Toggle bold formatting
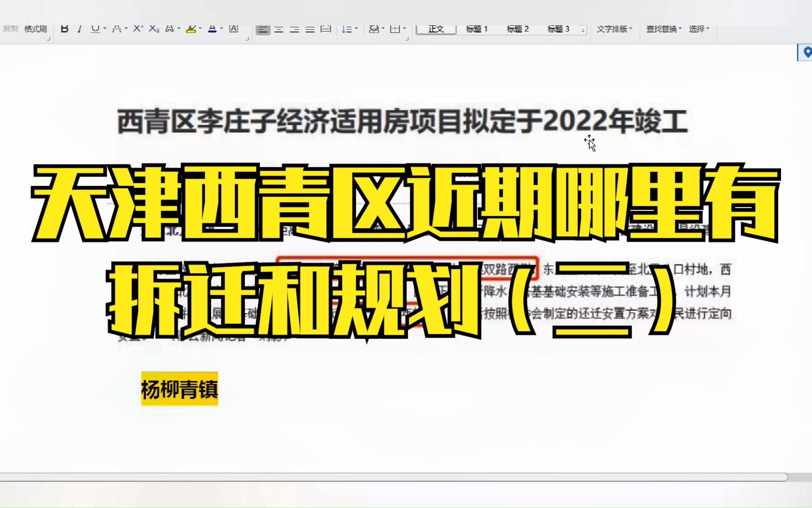812x508 pixels. 65,29
